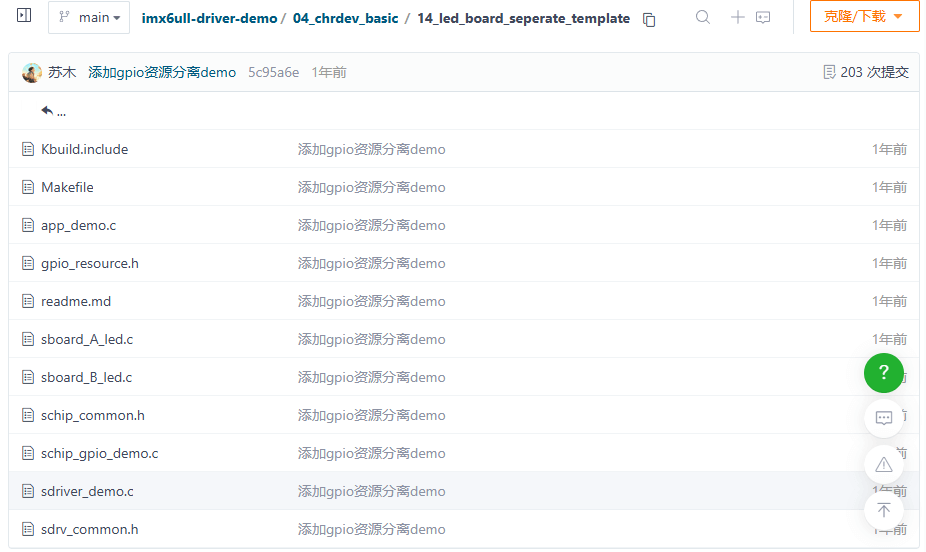
Task: Open the sdriver_demo.c file
Action: (x=87, y=491)
